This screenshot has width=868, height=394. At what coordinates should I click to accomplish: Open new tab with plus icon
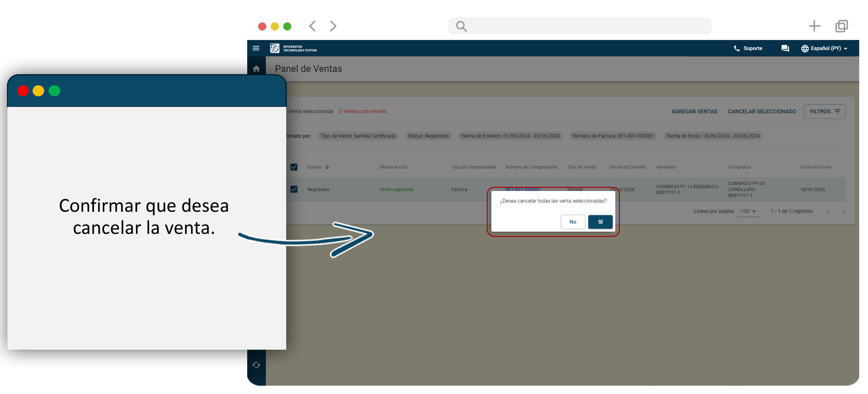click(x=814, y=26)
